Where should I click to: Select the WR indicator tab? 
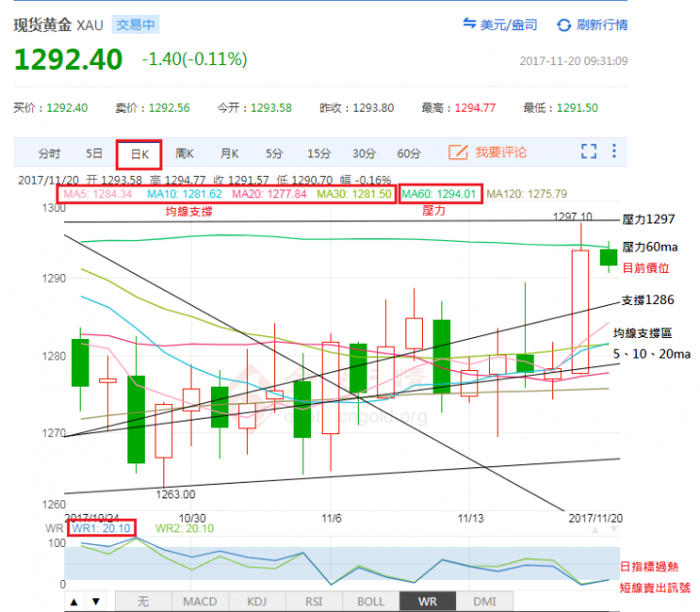tap(428, 601)
